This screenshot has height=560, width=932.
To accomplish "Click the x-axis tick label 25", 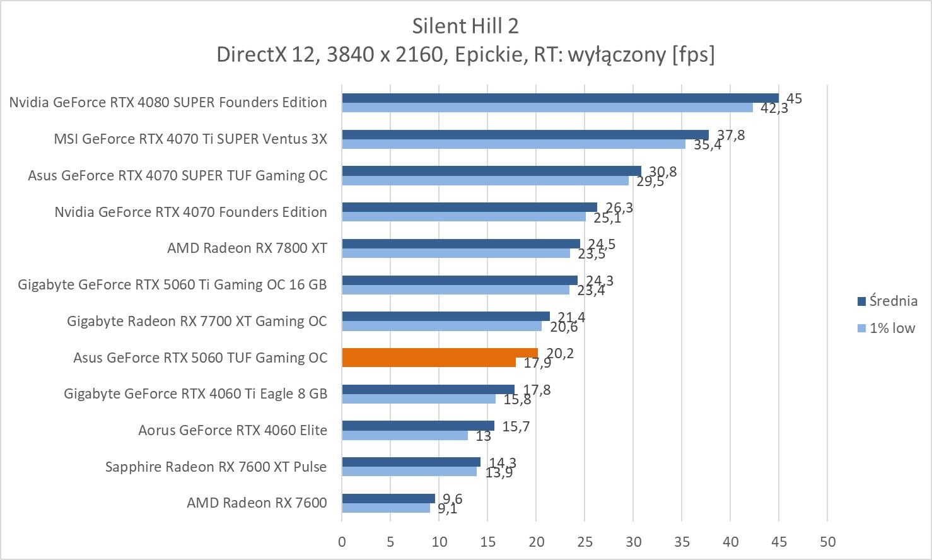I will 585,541.
